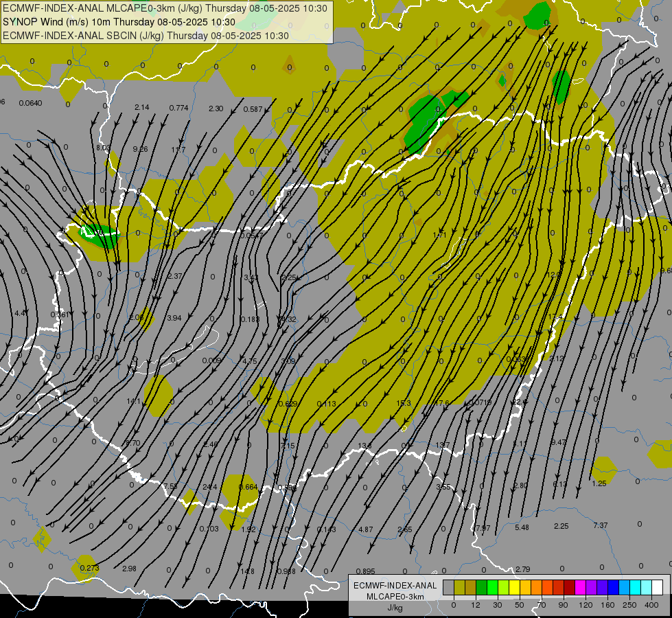
Task: Click the map value 7.97
Action: (x=483, y=527)
